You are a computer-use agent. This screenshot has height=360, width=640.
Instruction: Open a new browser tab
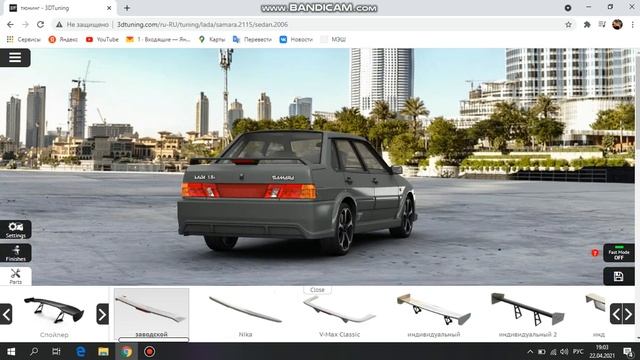pos(127,8)
